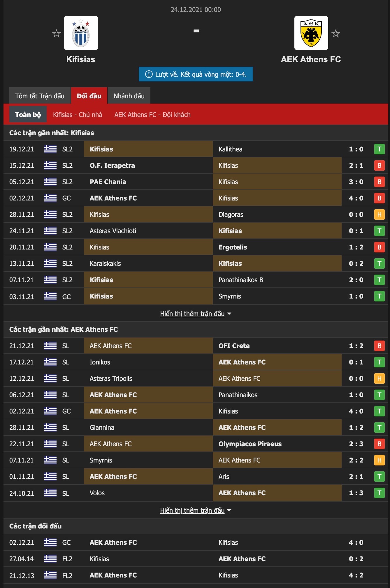Click the win badge on Karaiskakis row
390x588 pixels.
coord(380,264)
